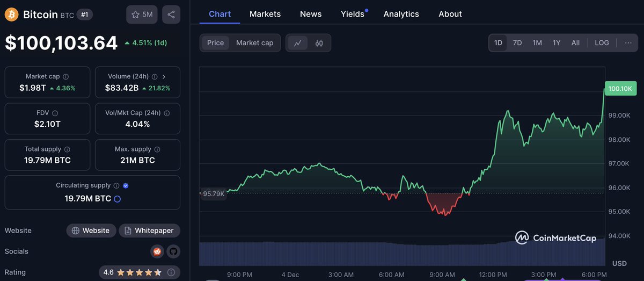
Task: Open Bitcoin GitHub social link
Action: (173, 251)
